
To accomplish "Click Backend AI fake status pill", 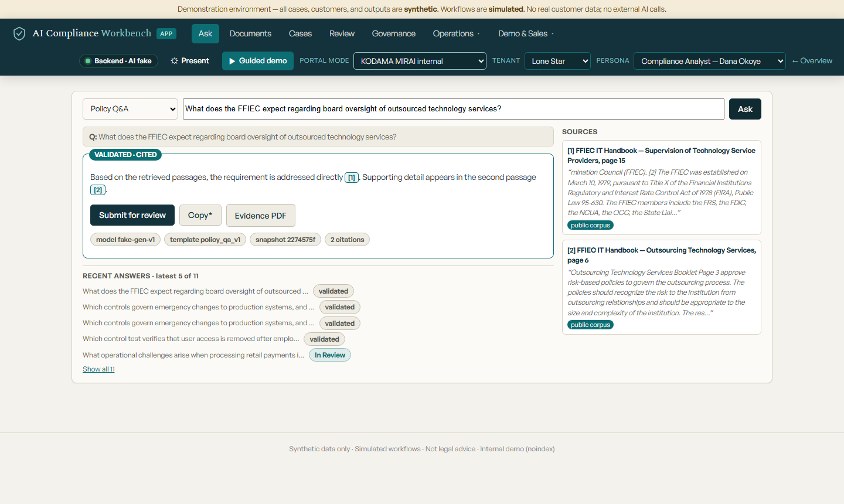I will [x=118, y=61].
